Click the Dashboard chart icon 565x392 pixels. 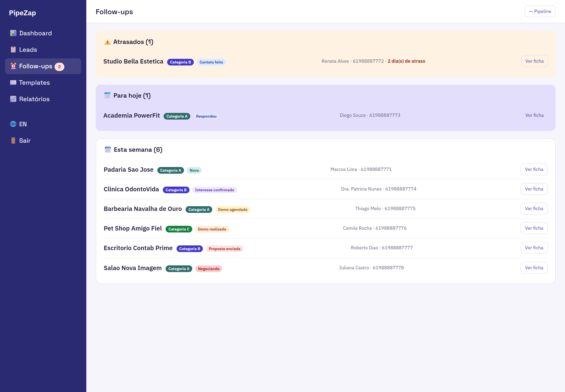pos(13,33)
